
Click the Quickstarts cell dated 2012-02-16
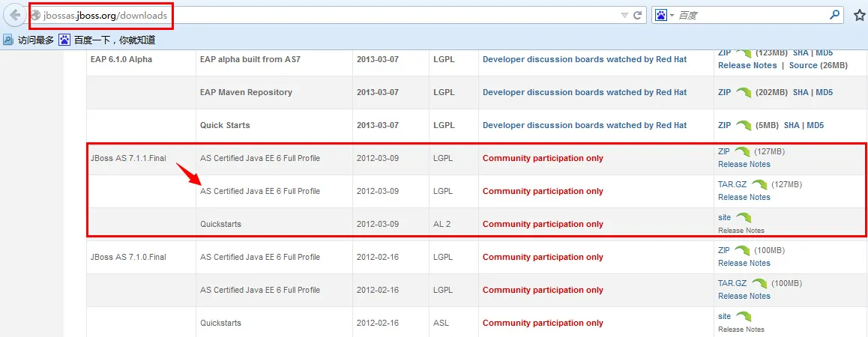coord(220,324)
